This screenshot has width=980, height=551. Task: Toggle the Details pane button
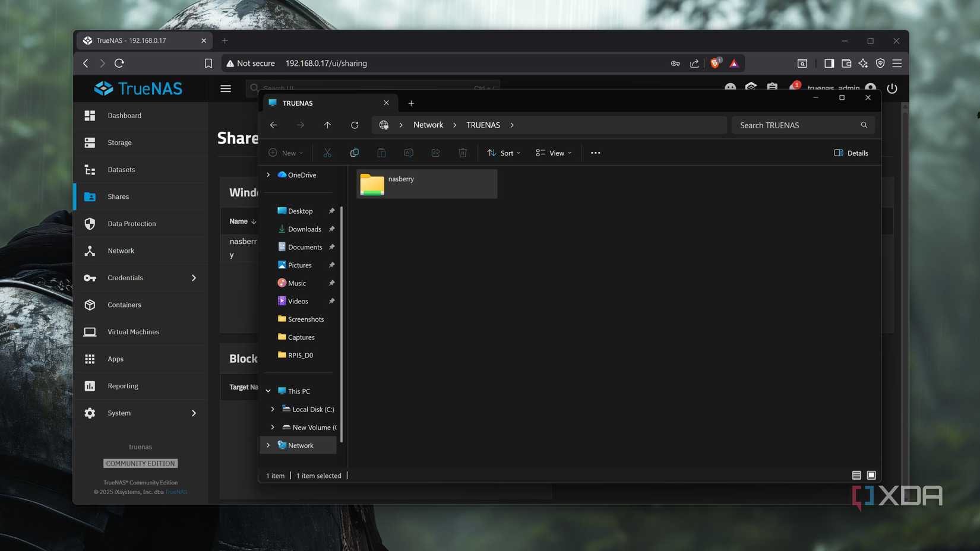coord(851,153)
